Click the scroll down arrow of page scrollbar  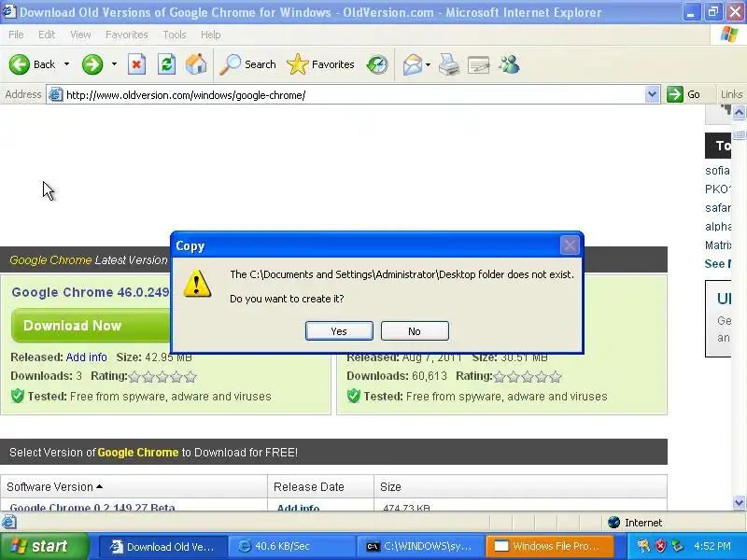tap(739, 502)
